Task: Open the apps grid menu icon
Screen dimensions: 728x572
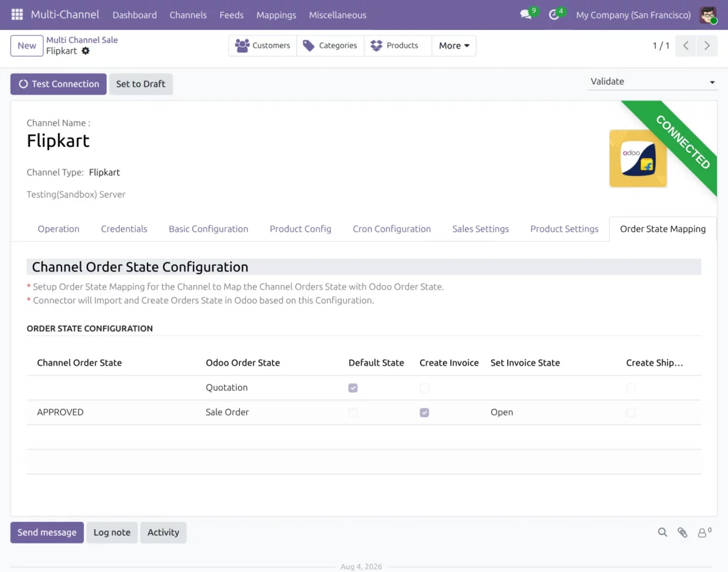Action: 17,15
